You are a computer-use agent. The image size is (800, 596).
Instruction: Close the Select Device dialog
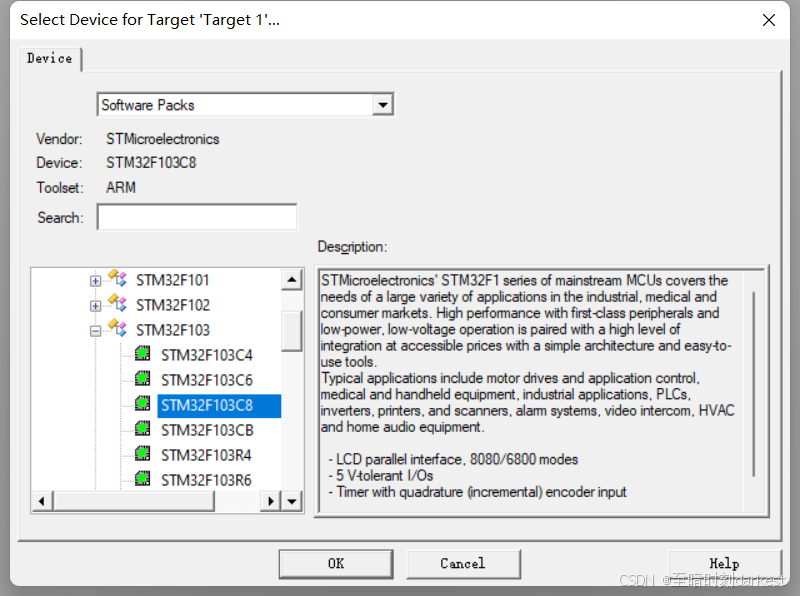[x=768, y=20]
